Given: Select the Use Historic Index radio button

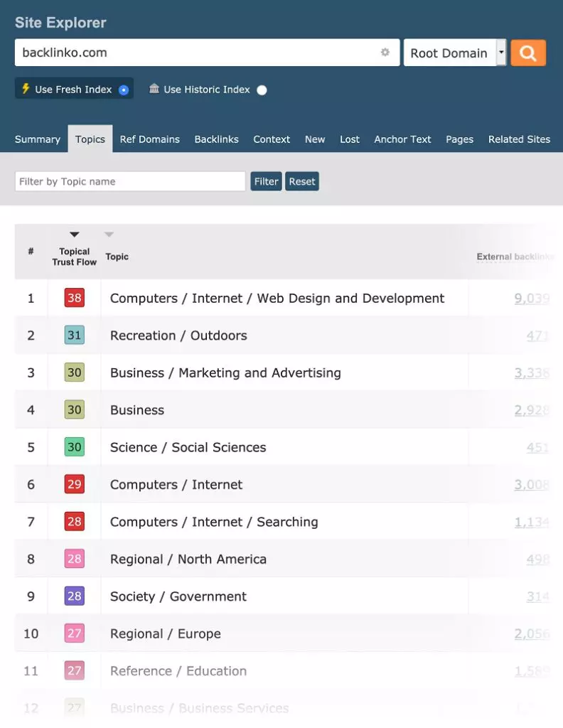Looking at the screenshot, I should pyautogui.click(x=262, y=90).
